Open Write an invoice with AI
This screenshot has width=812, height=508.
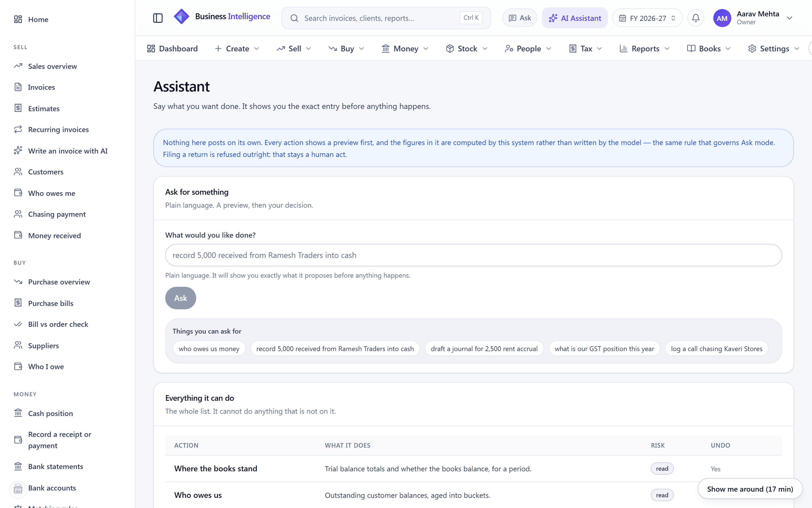(67, 151)
